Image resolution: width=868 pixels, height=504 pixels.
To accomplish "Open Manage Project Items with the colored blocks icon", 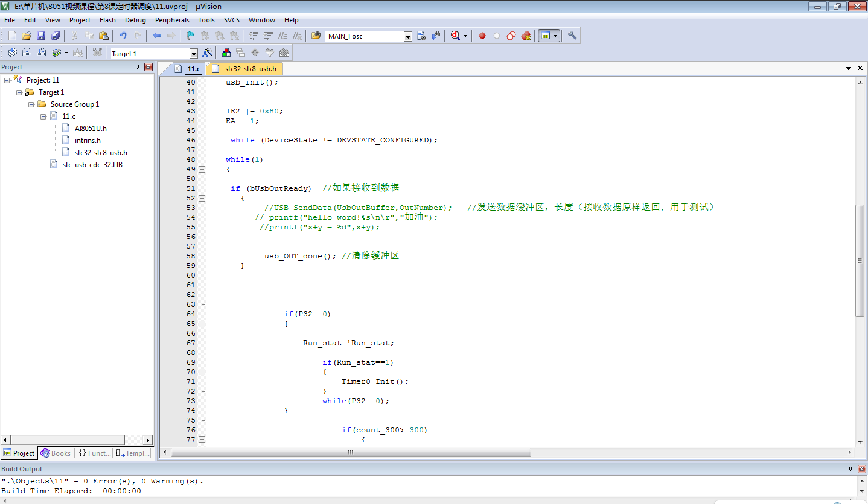I will (226, 53).
